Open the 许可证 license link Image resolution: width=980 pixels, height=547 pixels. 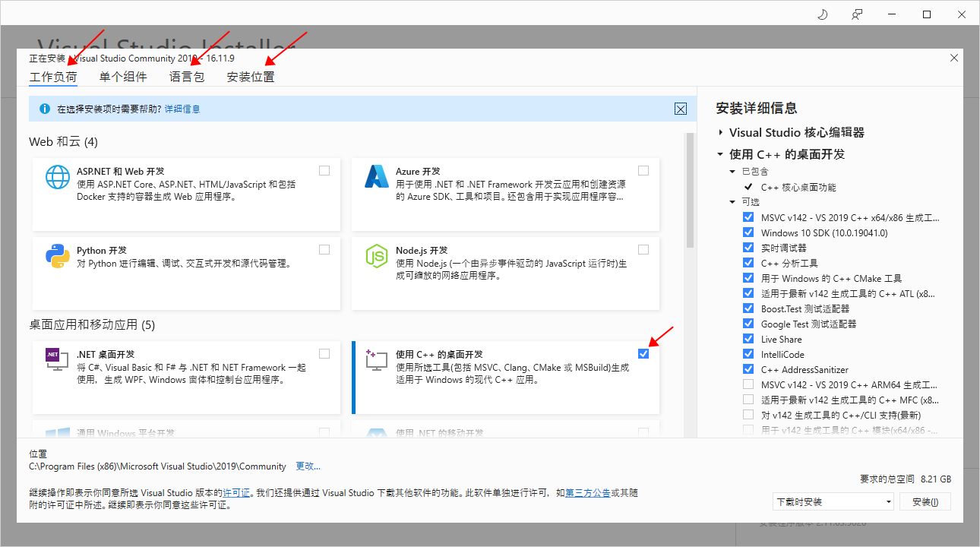pos(236,493)
